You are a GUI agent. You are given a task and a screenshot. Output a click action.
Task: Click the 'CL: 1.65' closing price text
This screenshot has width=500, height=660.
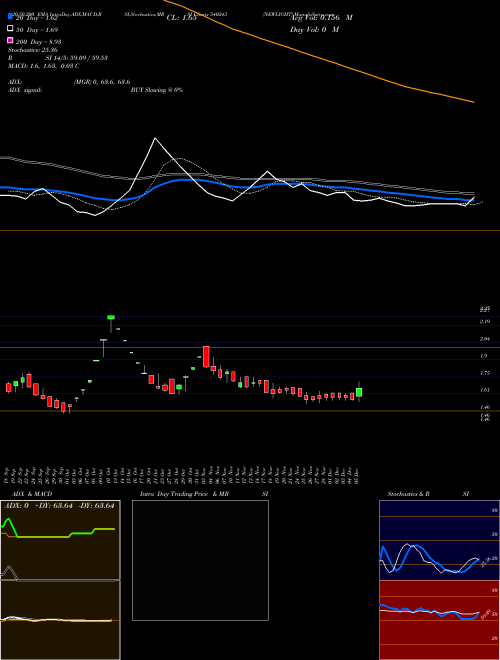(182, 18)
